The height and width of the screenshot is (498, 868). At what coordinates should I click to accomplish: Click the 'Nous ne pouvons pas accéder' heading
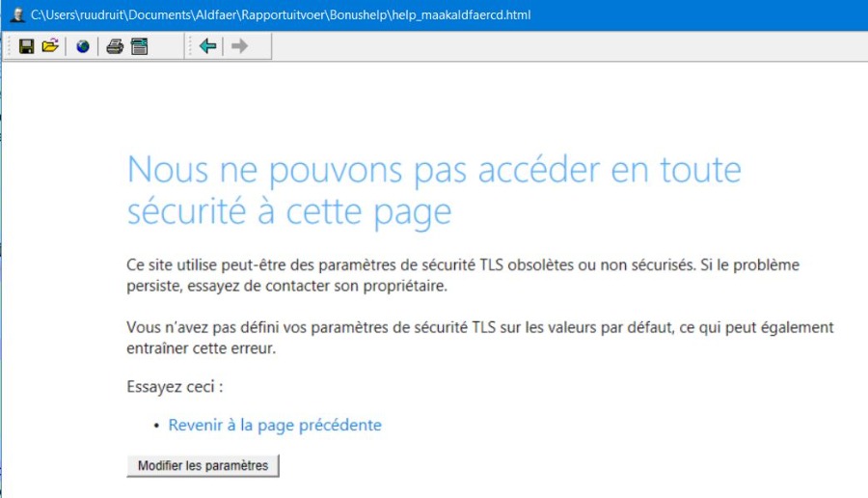click(x=434, y=170)
